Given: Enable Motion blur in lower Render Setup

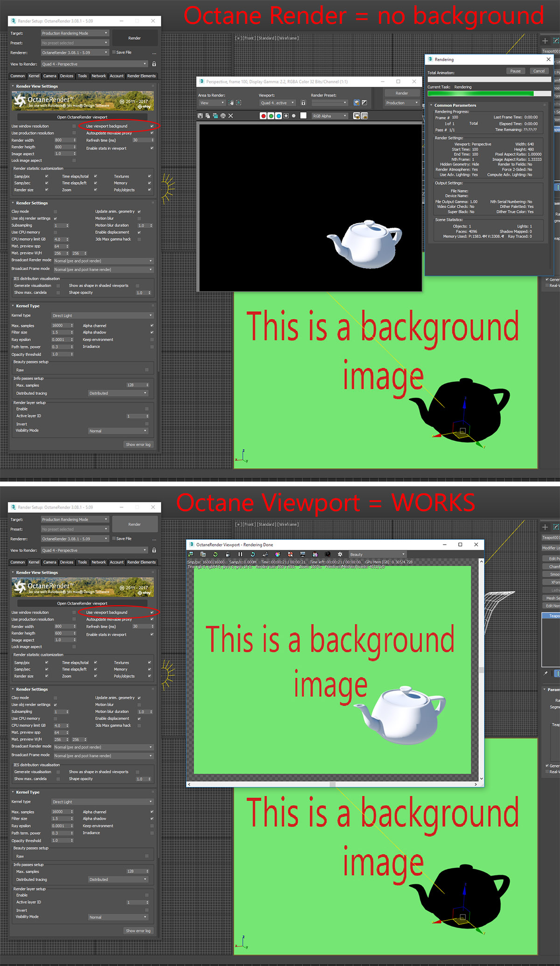Looking at the screenshot, I should (139, 705).
